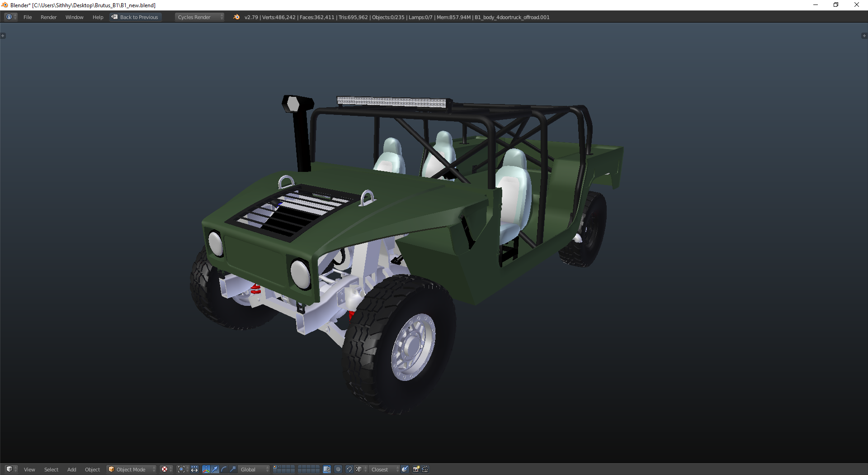
Task: Open the Cycles Render engine dropdown
Action: [199, 17]
